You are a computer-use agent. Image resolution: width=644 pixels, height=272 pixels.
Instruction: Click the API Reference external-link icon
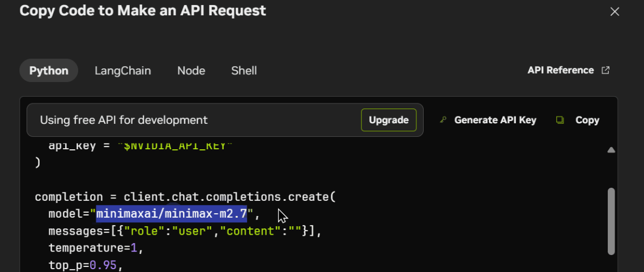[605, 70]
